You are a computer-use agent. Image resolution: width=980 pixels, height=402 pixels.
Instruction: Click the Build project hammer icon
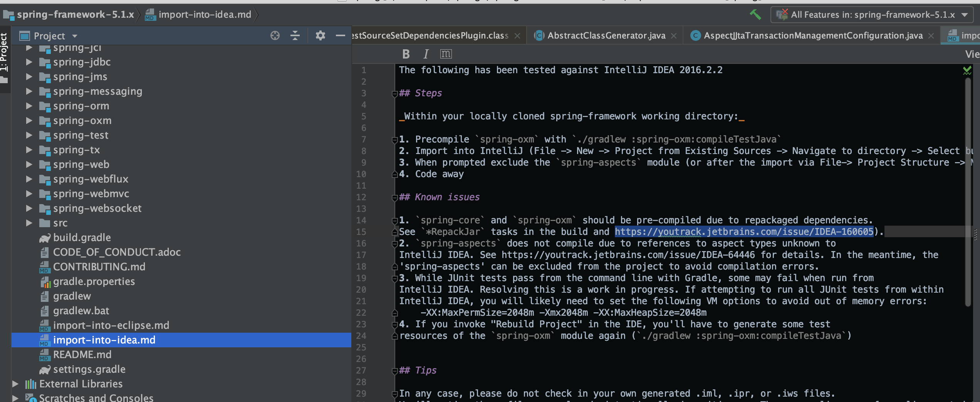click(x=755, y=15)
